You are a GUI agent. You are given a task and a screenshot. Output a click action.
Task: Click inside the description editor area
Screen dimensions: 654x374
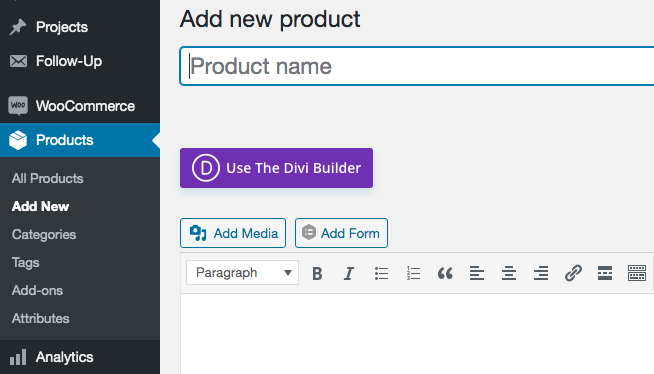(417, 334)
